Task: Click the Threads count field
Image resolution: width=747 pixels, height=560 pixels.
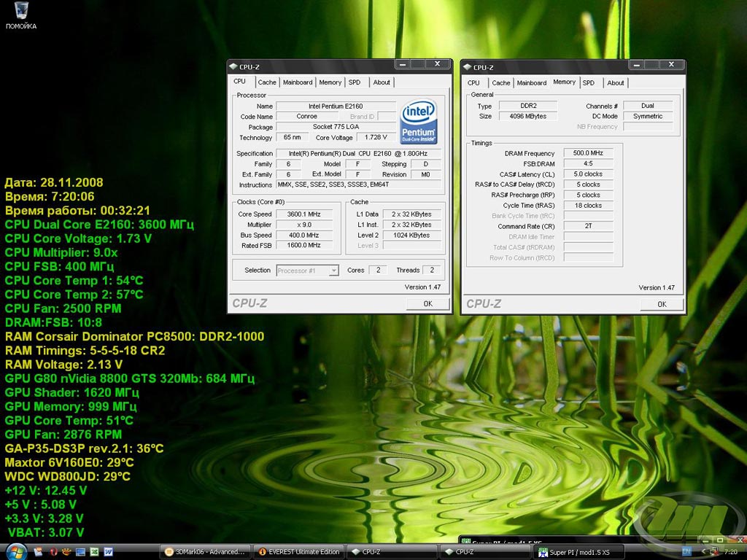Action: pos(432,270)
